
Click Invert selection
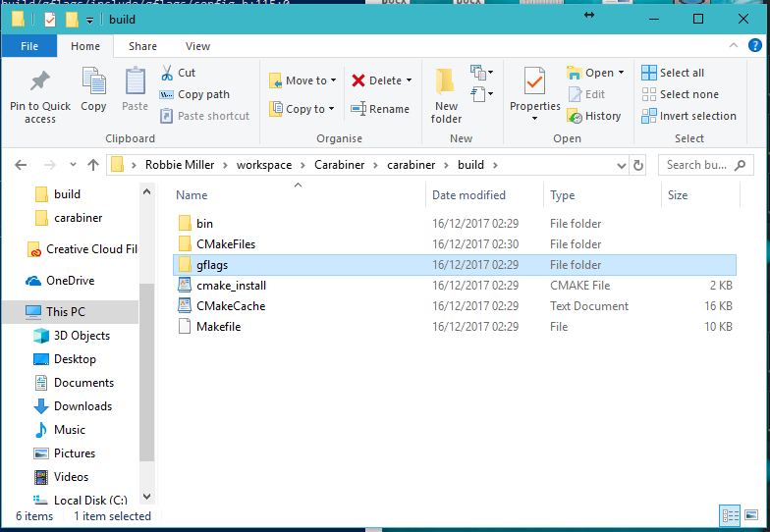pyautogui.click(x=689, y=116)
